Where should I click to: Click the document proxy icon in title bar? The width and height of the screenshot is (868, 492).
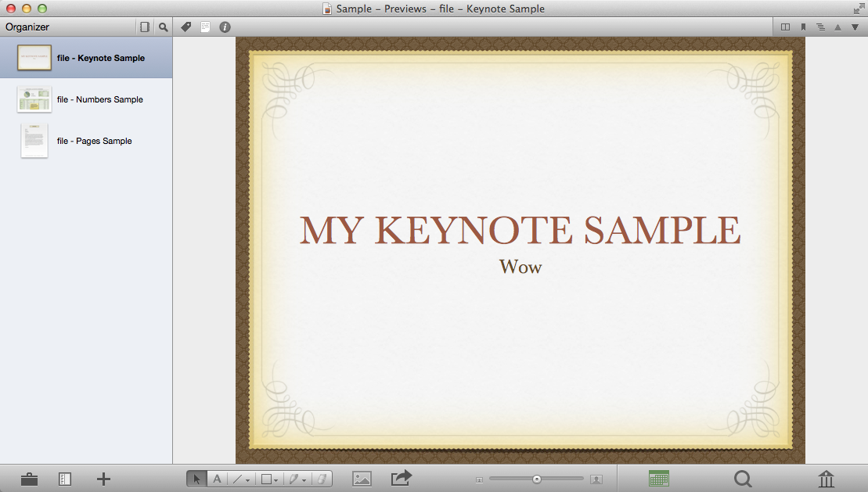tap(327, 9)
